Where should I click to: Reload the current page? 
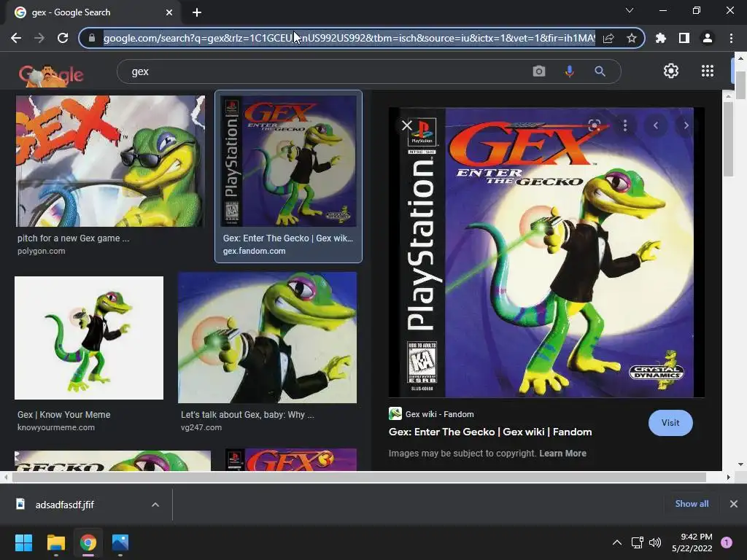tap(63, 38)
